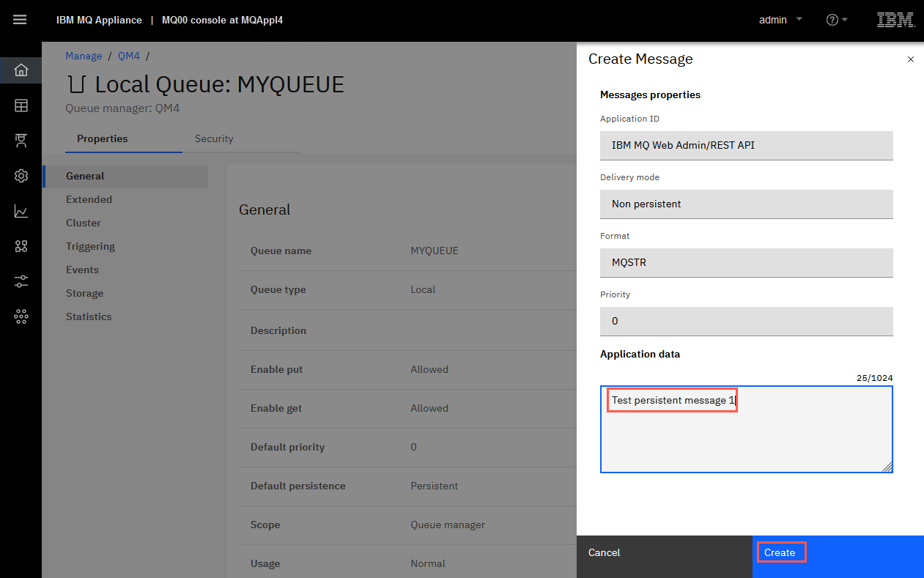Viewport: 924px width, 578px height.
Task: Click the QM4 breadcrumb link
Action: point(129,56)
